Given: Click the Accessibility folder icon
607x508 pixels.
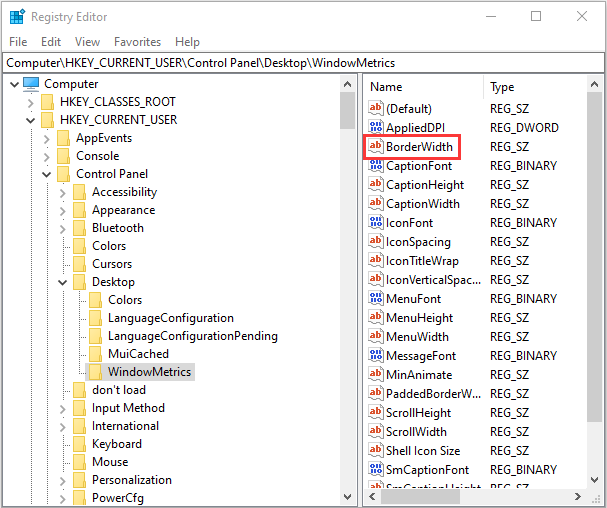Looking at the screenshot, I should point(79,192).
